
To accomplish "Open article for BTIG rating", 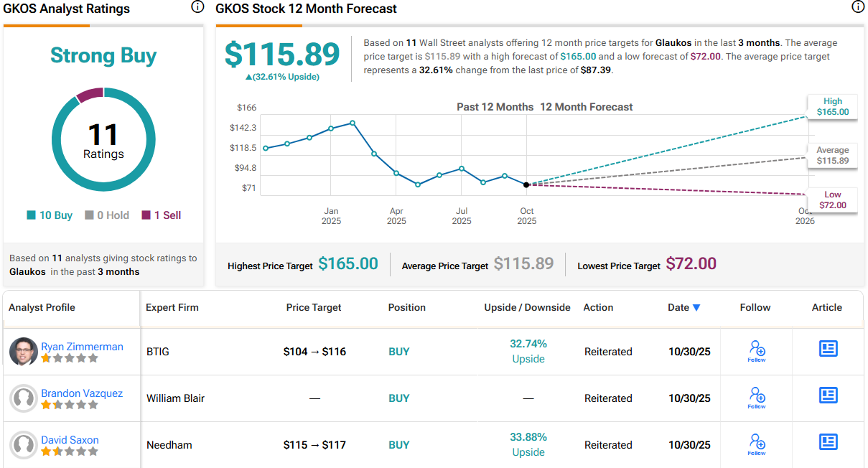I will [x=829, y=349].
